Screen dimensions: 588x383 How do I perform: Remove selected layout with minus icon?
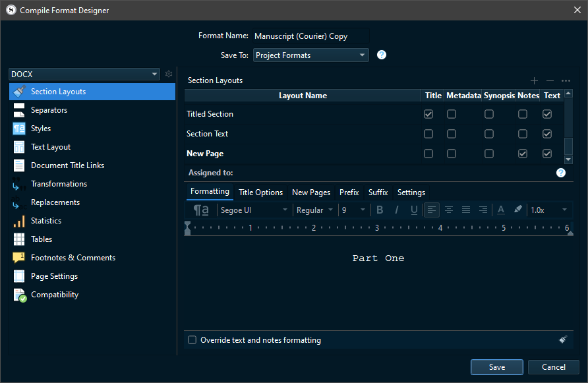coord(550,80)
